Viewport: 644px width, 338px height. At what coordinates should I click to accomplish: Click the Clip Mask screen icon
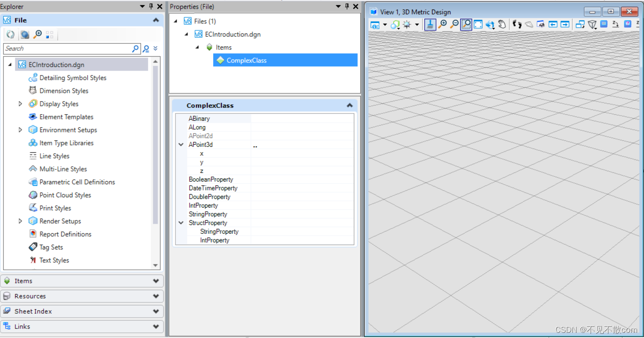pos(604,25)
